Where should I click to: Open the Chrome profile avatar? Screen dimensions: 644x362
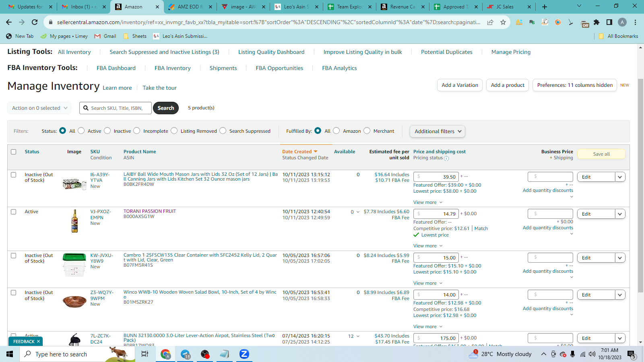click(622, 22)
